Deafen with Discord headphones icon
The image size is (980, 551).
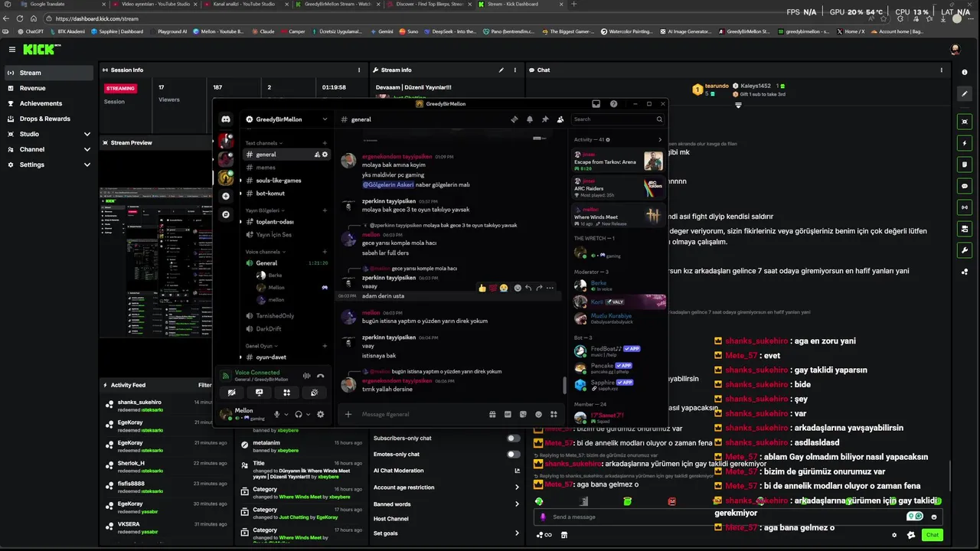click(299, 414)
